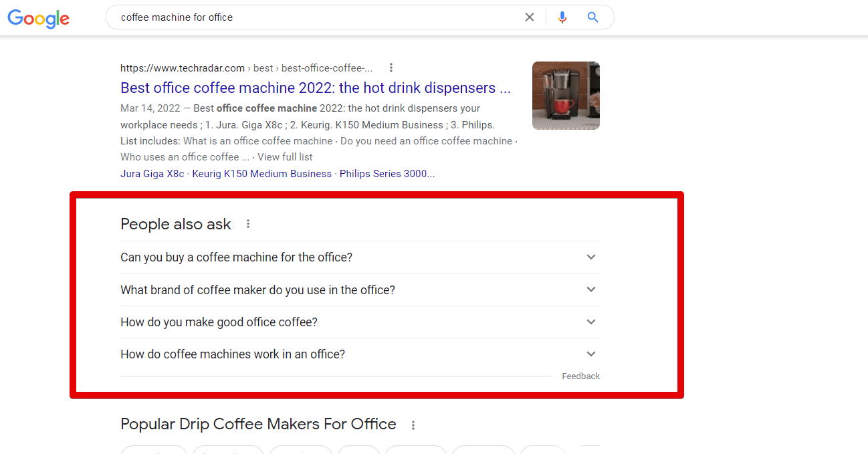The width and height of the screenshot is (868, 454).
Task: Click "View full list" in the result snippet
Action: click(285, 157)
